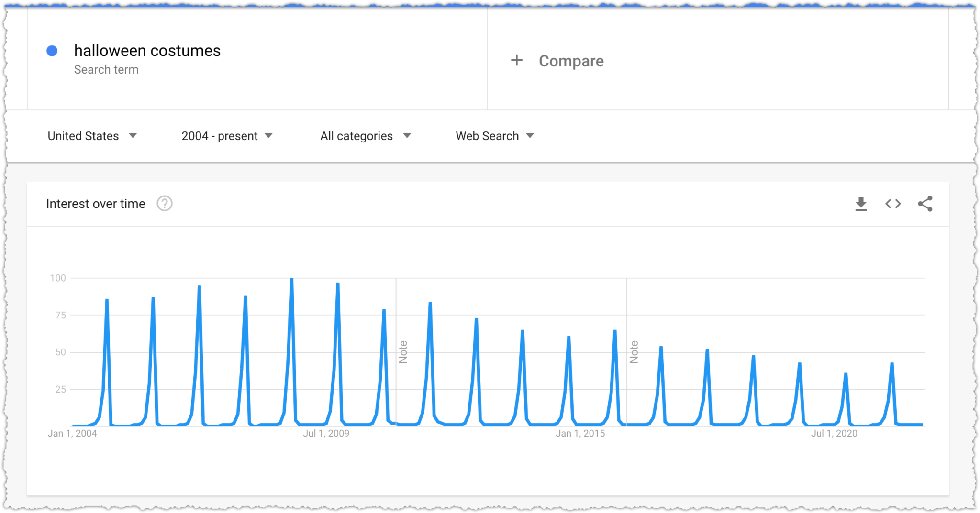Click the first Note marker on chart
Viewport: 980px width, 513px height.
pos(403,352)
